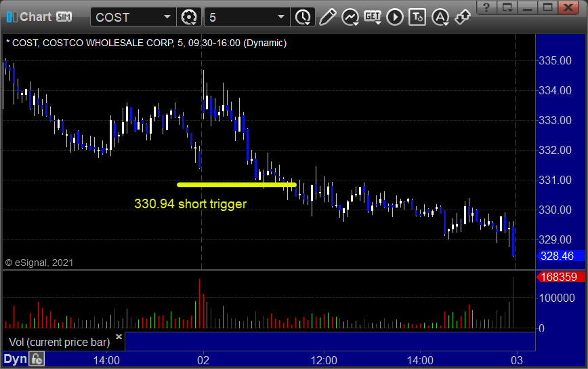Open the symbol settings gear icon
Viewport: 588px width, 369px height.
(x=188, y=17)
